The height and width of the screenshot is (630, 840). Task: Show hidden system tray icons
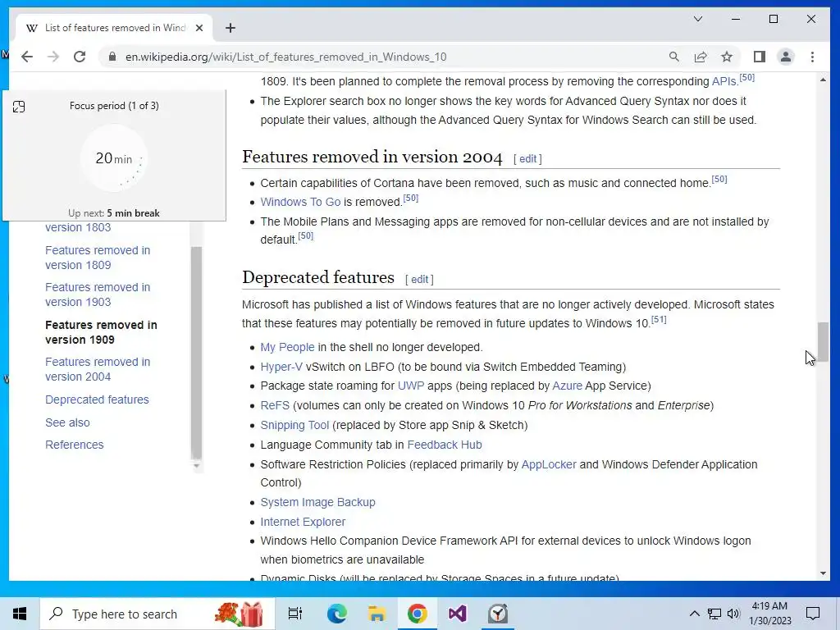(x=694, y=614)
